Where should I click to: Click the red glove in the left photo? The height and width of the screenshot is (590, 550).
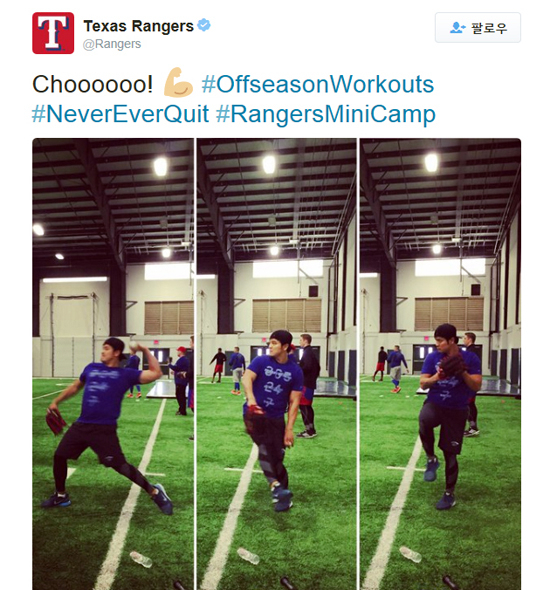56,421
